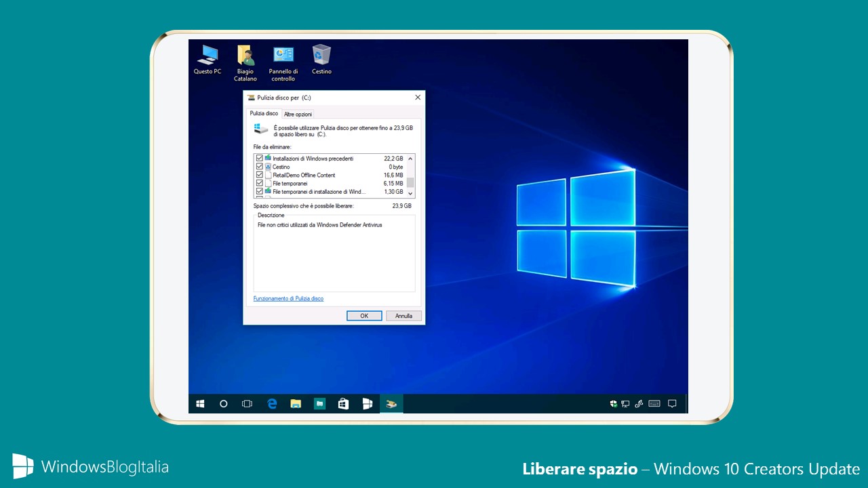Uncheck the File temporanei checkbox
Image resolution: width=868 pixels, height=488 pixels.
[259, 183]
